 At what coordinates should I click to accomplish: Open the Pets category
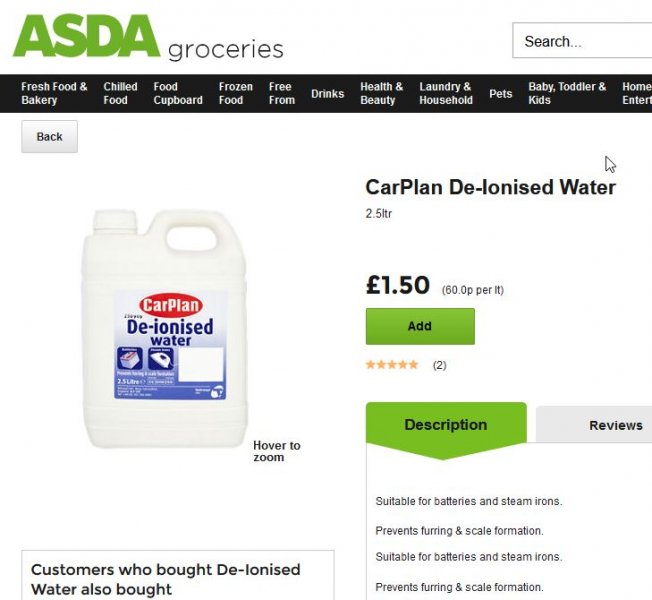click(x=500, y=94)
